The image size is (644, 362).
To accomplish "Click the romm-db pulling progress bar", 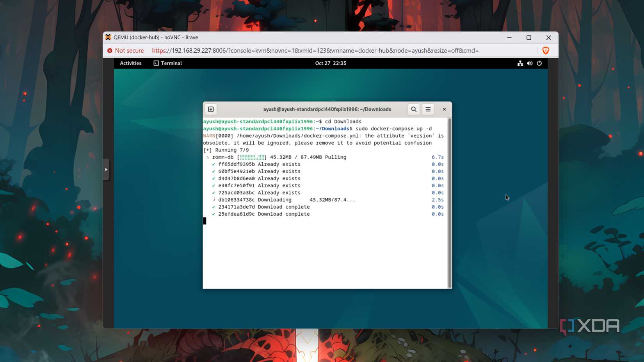I will coord(252,157).
